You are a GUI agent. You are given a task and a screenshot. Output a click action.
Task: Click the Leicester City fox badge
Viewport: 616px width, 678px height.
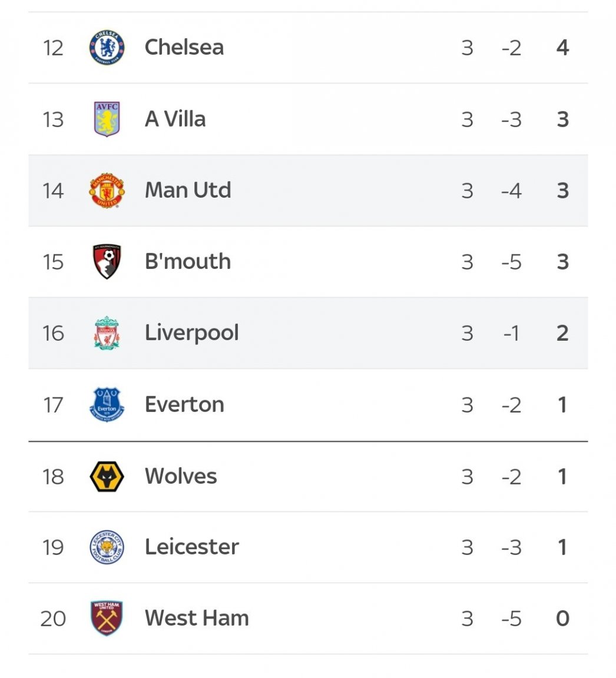point(107,547)
